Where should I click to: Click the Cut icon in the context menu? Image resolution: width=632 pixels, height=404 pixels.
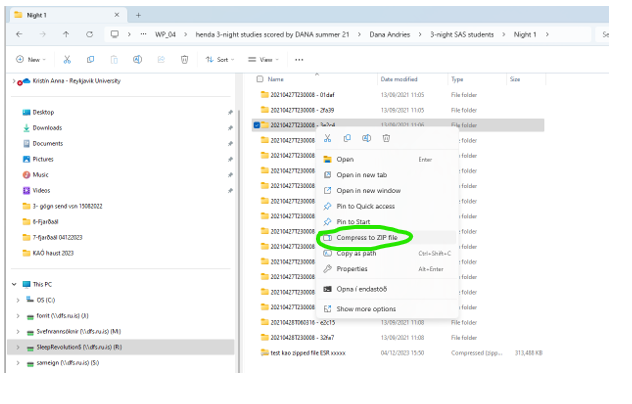click(x=327, y=138)
